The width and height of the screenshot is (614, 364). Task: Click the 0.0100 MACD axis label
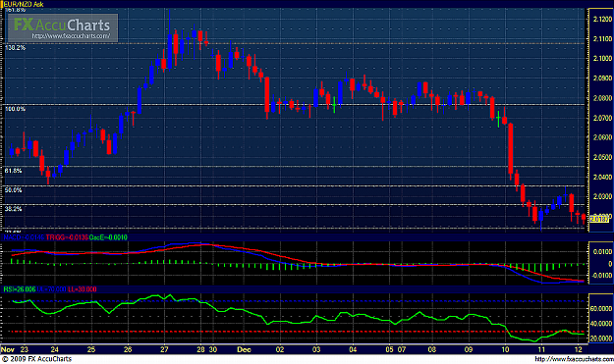[602, 252]
